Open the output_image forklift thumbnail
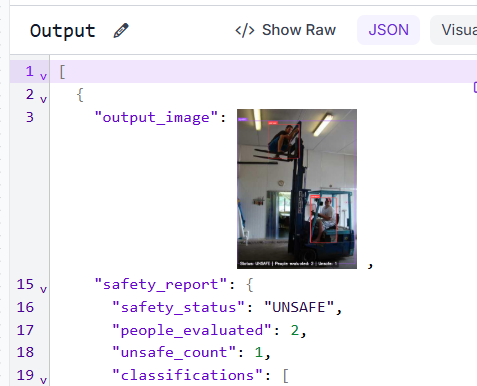This screenshot has width=477, height=386. click(297, 189)
